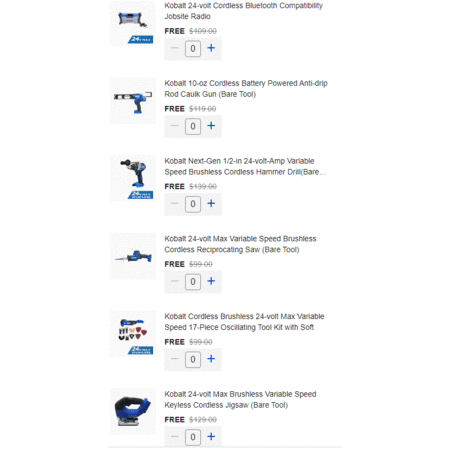Decrease quantity of the Hammer Drill
450x450 pixels.
tap(175, 203)
